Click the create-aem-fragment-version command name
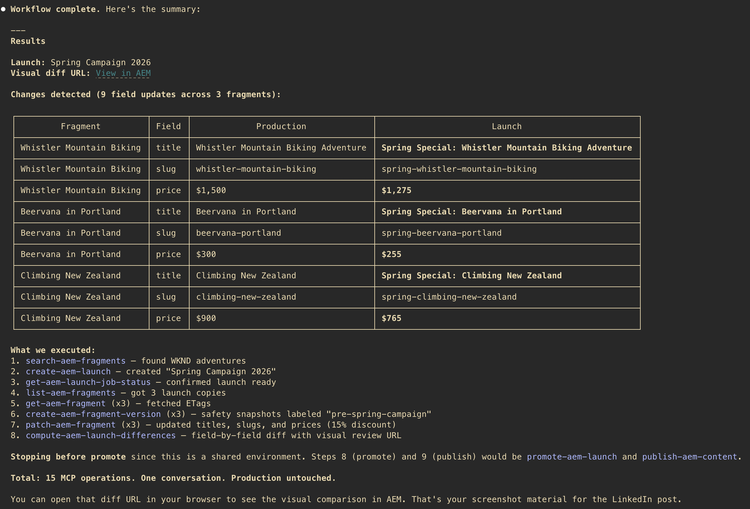Image resolution: width=750 pixels, height=509 pixels. click(94, 414)
